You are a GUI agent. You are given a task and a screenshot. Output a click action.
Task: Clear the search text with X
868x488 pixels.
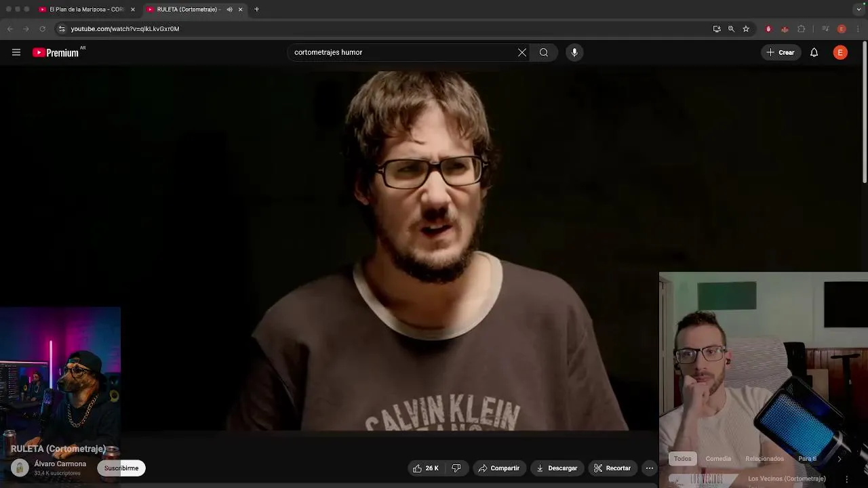[x=522, y=52]
